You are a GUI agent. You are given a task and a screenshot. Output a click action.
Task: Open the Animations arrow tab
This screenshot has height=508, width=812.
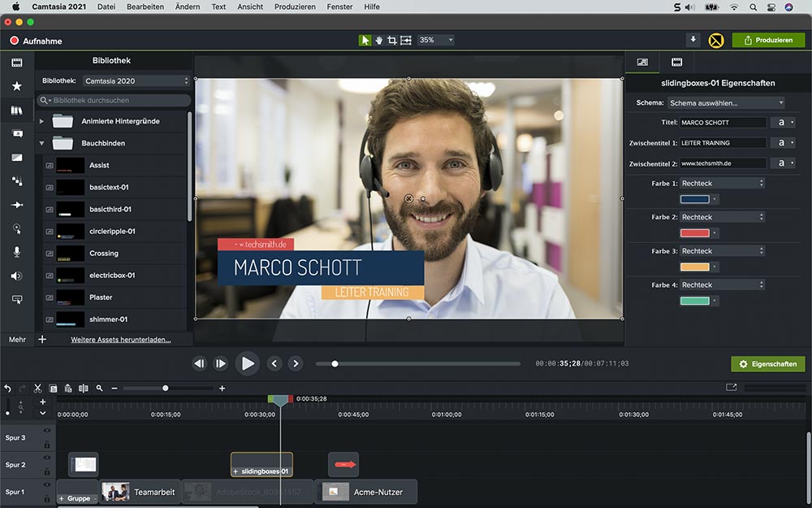17,205
